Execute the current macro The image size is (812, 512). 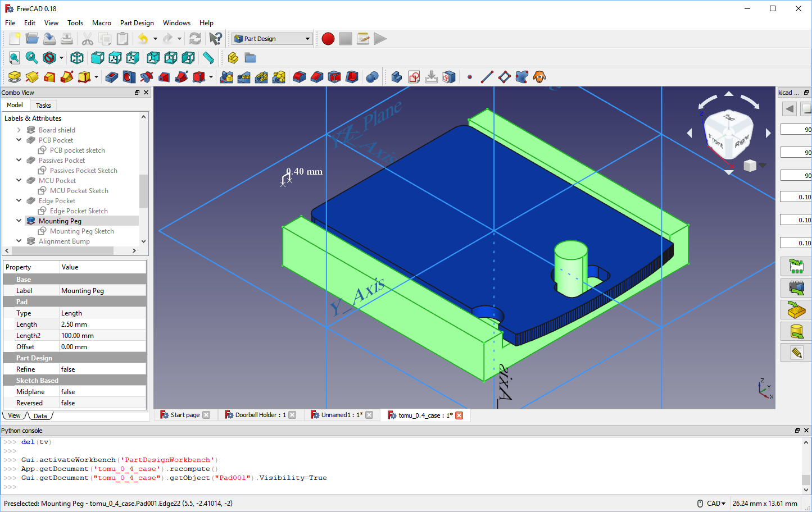[380, 39]
